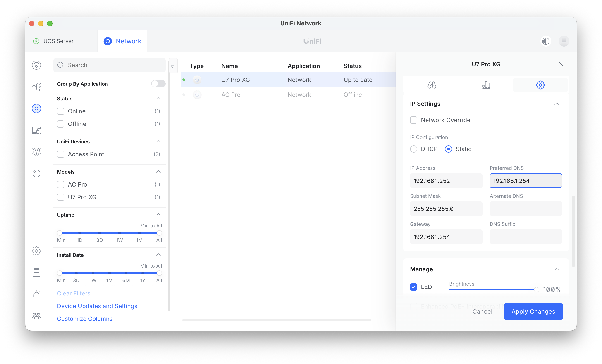Image resolution: width=602 pixels, height=364 pixels.
Task: Toggle the dark mode theme icon
Action: 546,41
